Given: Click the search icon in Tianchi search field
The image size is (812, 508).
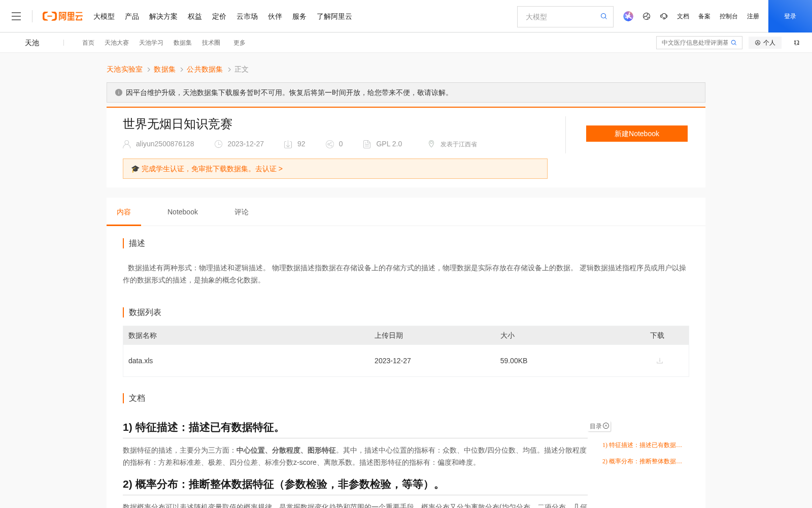Looking at the screenshot, I should tap(734, 43).
